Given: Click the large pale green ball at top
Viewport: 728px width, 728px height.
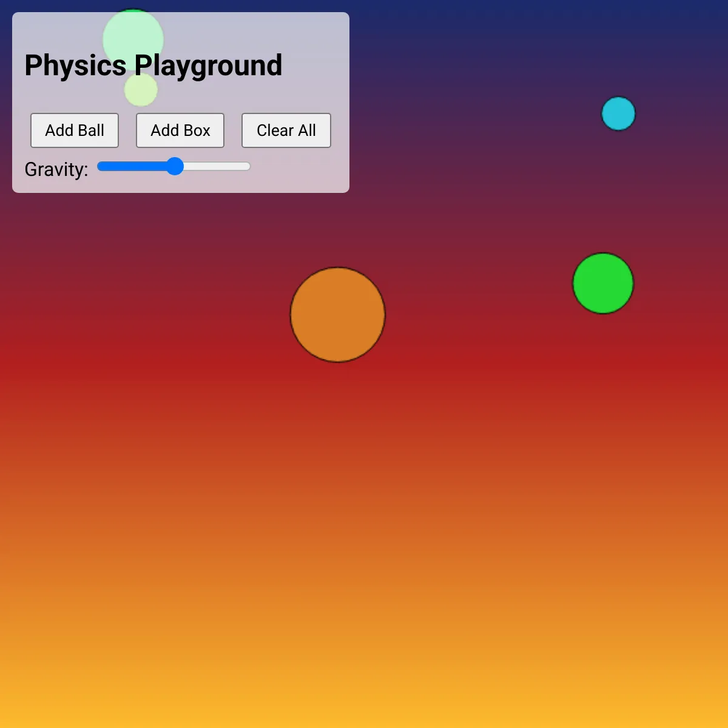Looking at the screenshot, I should (133, 39).
